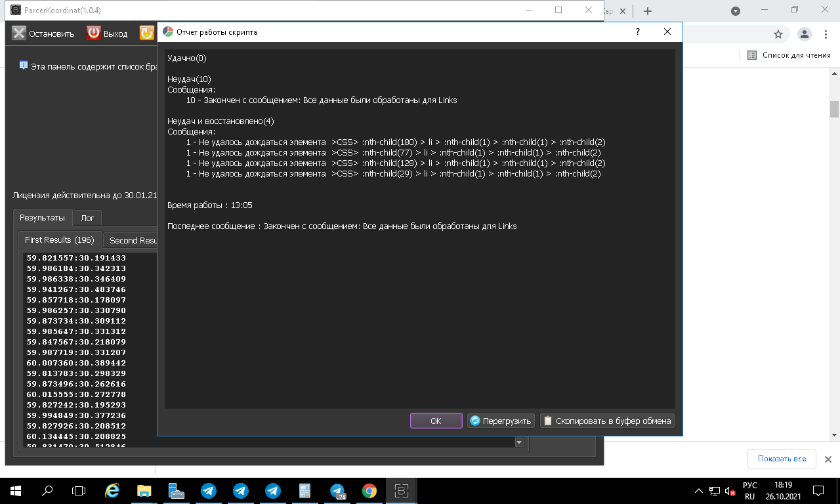Open Chrome tab search dropdown arrow
The width and height of the screenshot is (840, 504).
click(x=736, y=10)
